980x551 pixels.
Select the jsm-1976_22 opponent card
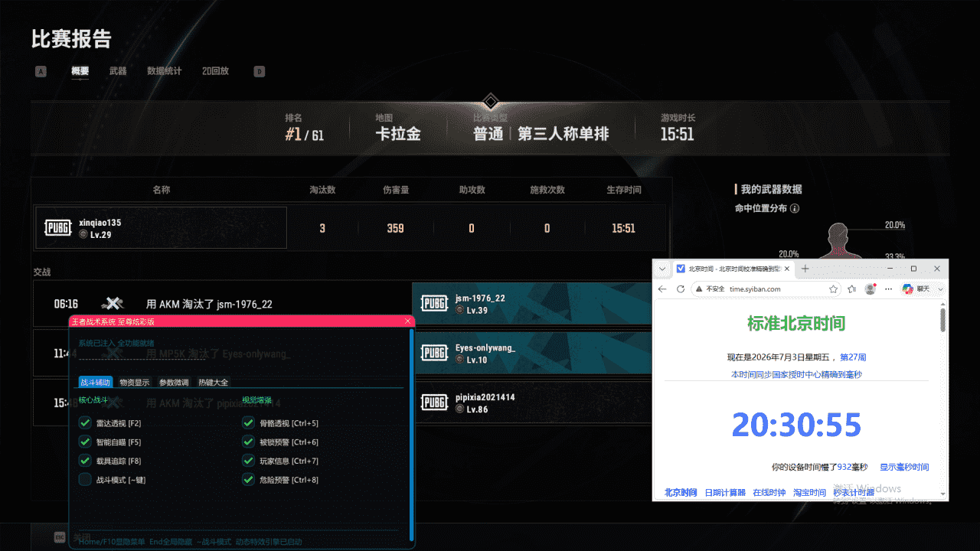pyautogui.click(x=531, y=304)
